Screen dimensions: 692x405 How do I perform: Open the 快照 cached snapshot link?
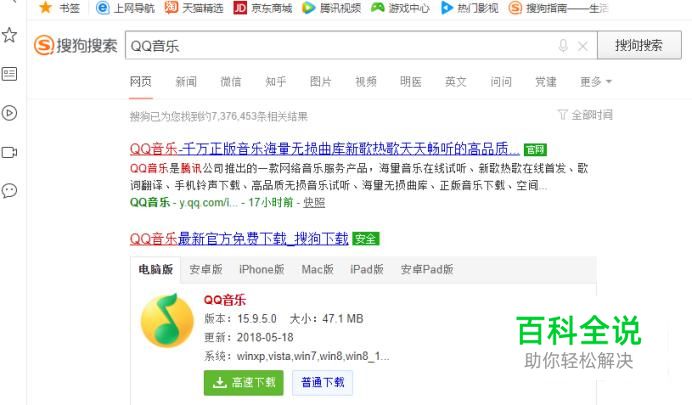(314, 202)
